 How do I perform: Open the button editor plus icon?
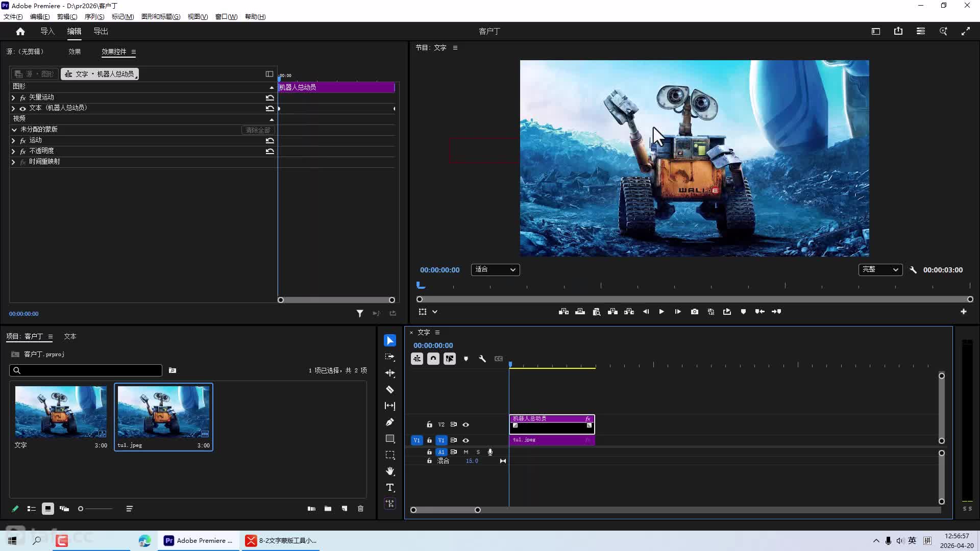click(x=964, y=312)
